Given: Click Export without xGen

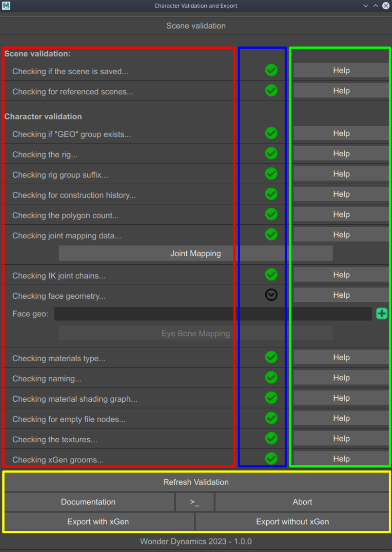Looking at the screenshot, I should 292,522.
